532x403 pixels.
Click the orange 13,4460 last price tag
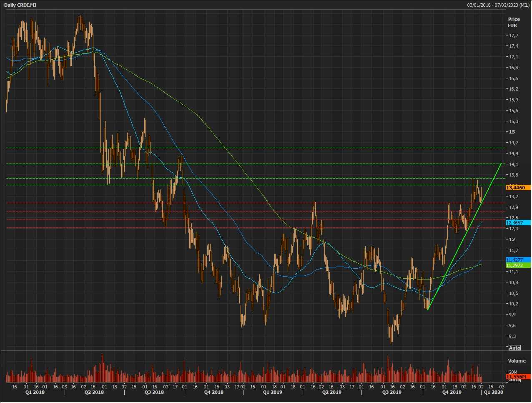[x=517, y=188]
